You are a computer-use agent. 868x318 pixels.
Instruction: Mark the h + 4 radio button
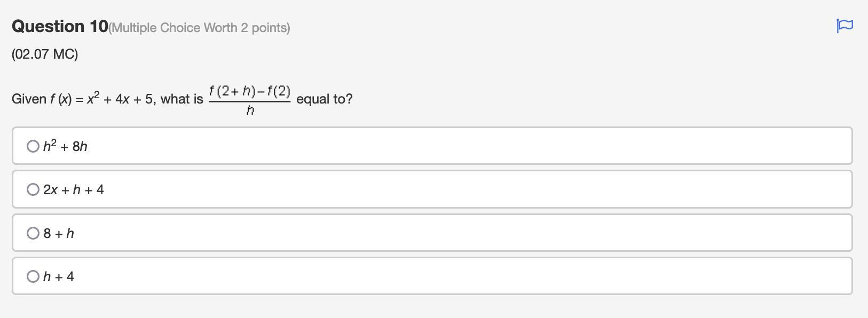click(x=33, y=276)
